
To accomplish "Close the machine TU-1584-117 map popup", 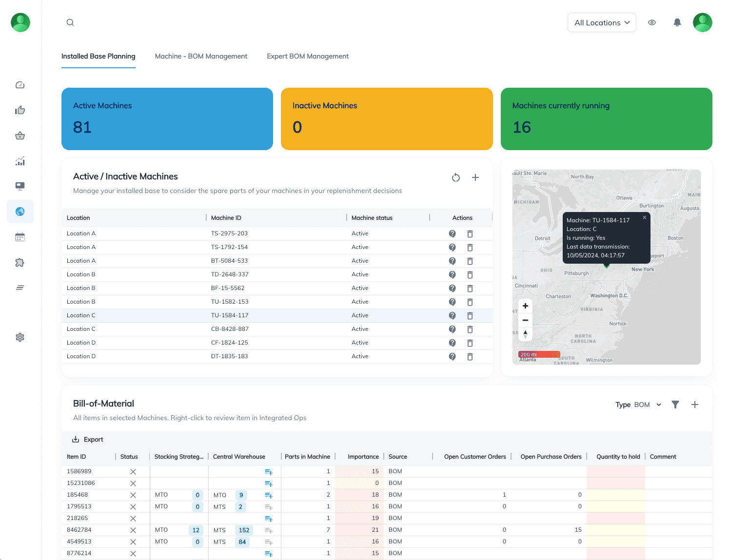I will [644, 218].
